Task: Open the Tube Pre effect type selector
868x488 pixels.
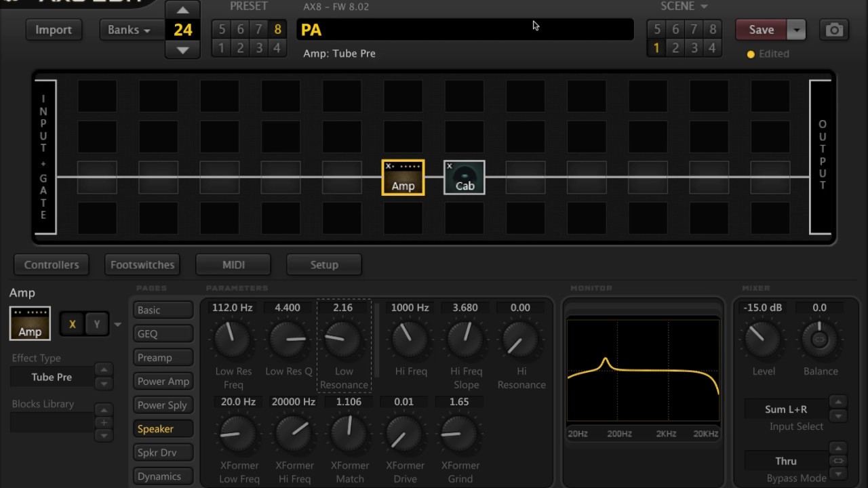Action: [52, 377]
